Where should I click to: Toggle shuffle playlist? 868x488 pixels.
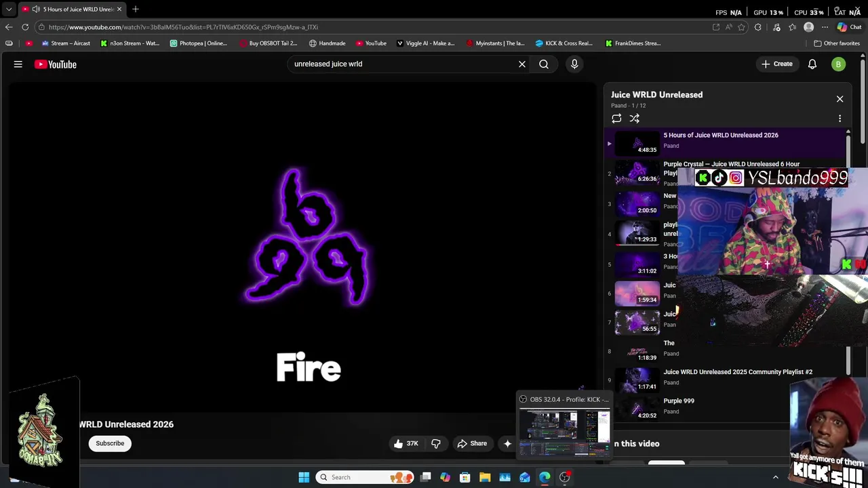635,119
